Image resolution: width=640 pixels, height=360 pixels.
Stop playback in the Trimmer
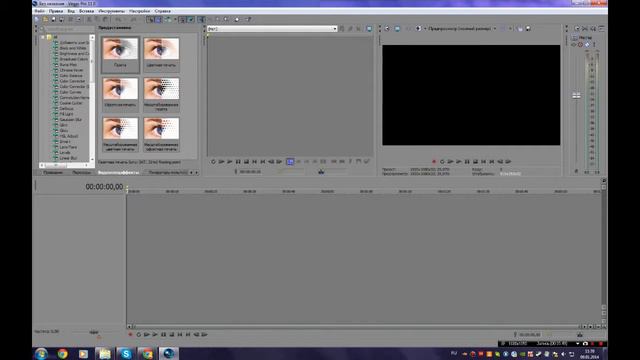click(246, 162)
